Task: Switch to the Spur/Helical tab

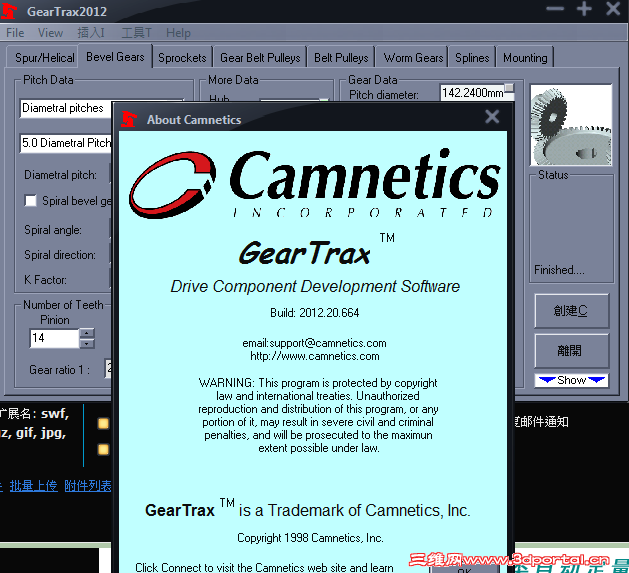Action: pyautogui.click(x=45, y=58)
